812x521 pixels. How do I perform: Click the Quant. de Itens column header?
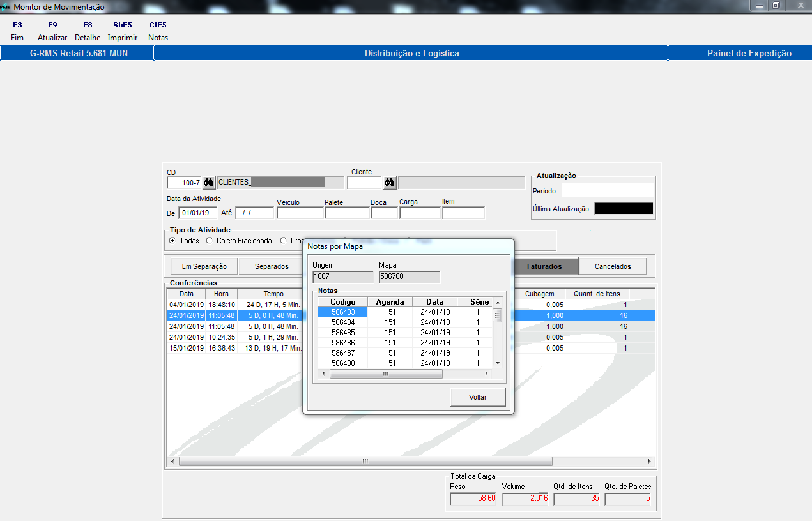click(597, 294)
